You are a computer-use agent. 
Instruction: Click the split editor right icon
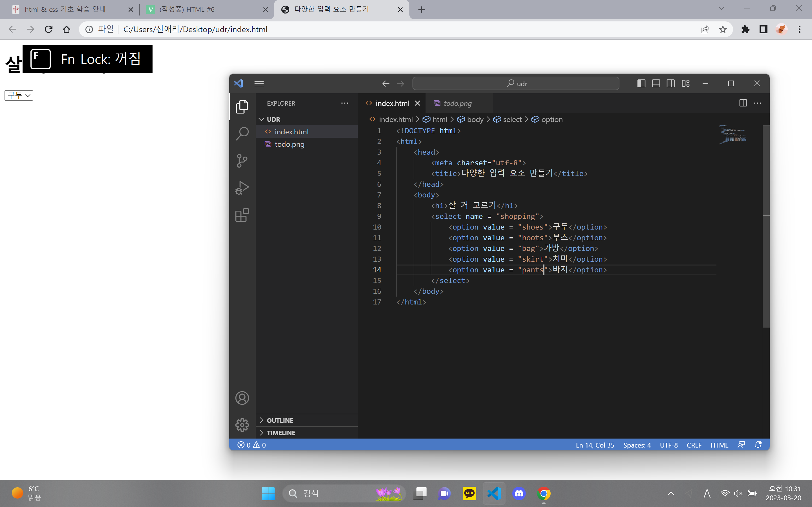click(743, 103)
